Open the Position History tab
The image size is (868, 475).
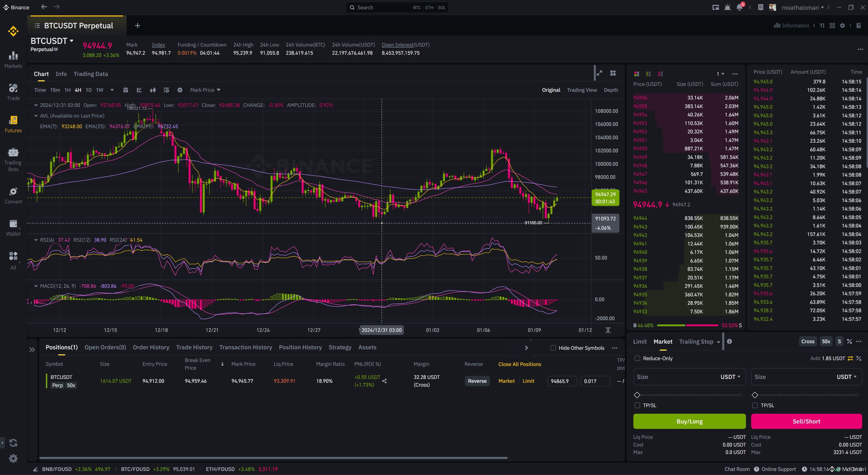click(300, 347)
